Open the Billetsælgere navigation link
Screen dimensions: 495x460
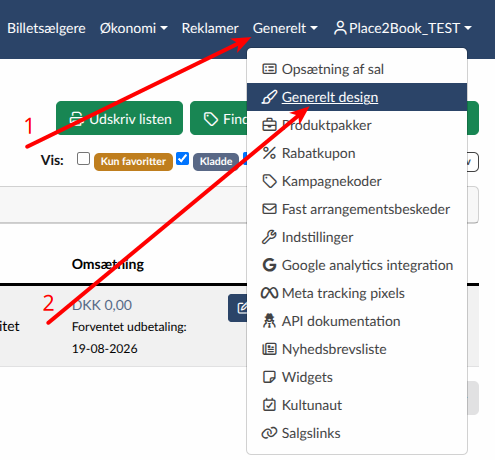coord(46,28)
